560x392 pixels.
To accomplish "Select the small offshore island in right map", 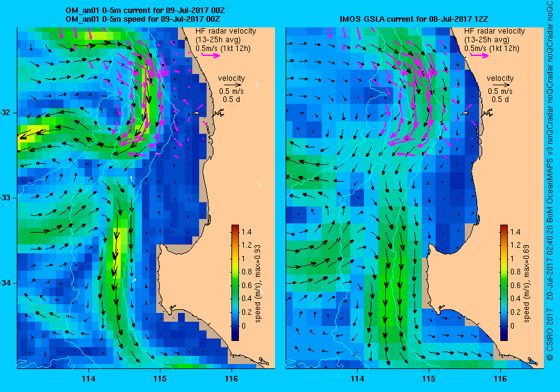I will coord(464,113).
